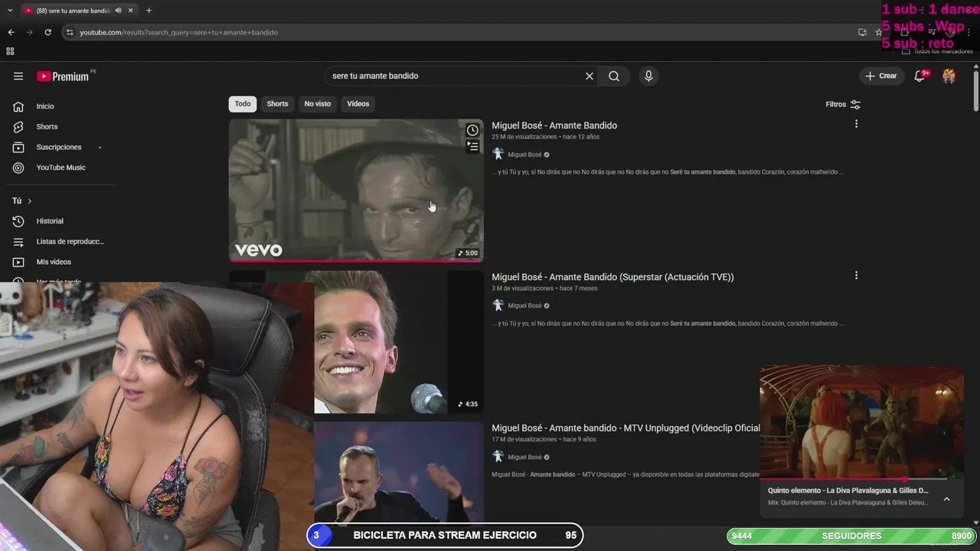Expand the miniplayer with the chevron
Image resolution: width=980 pixels, height=551 pixels.
coord(946,499)
